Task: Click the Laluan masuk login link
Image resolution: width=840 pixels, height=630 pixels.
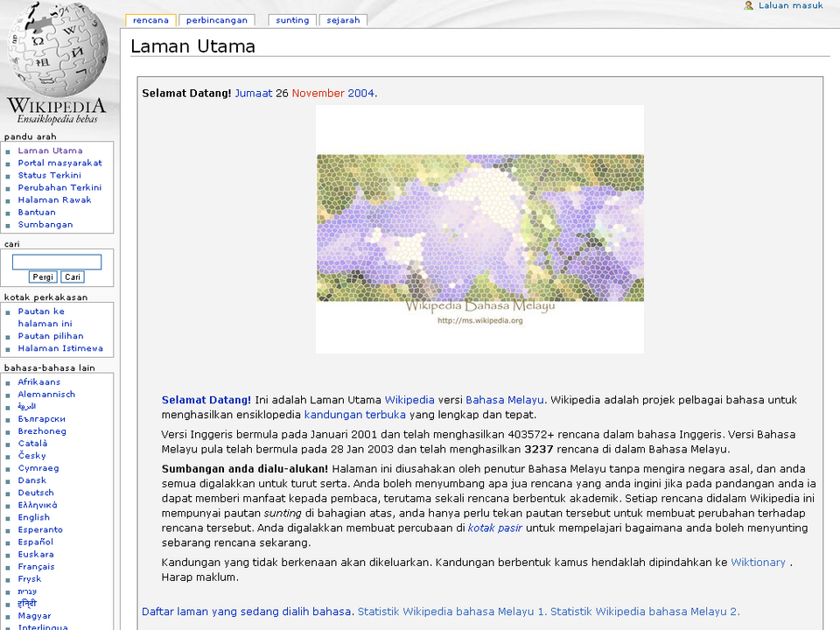Action: (x=791, y=5)
